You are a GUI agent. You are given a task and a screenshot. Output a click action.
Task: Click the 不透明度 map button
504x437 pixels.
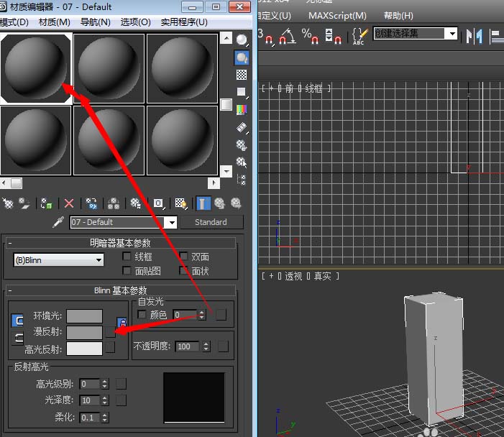(223, 346)
